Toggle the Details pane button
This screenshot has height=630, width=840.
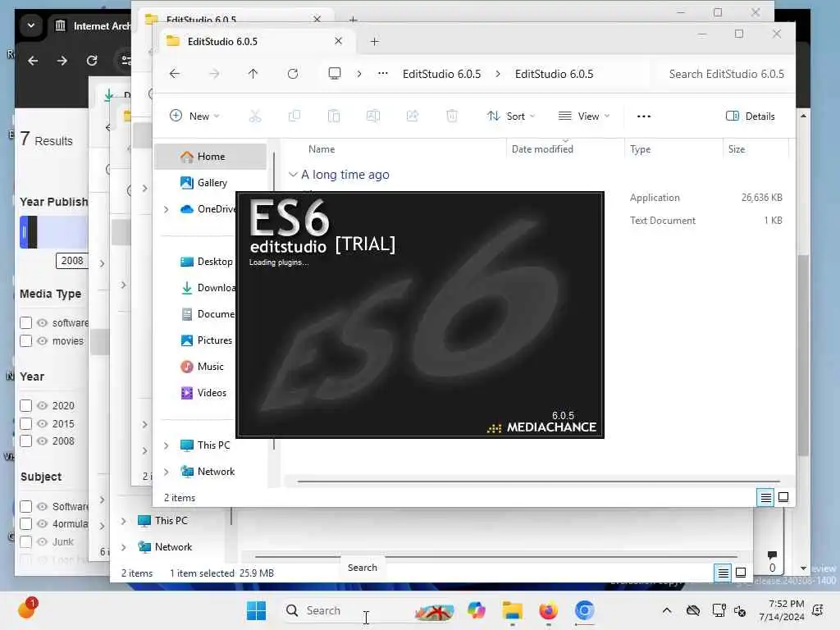(750, 116)
